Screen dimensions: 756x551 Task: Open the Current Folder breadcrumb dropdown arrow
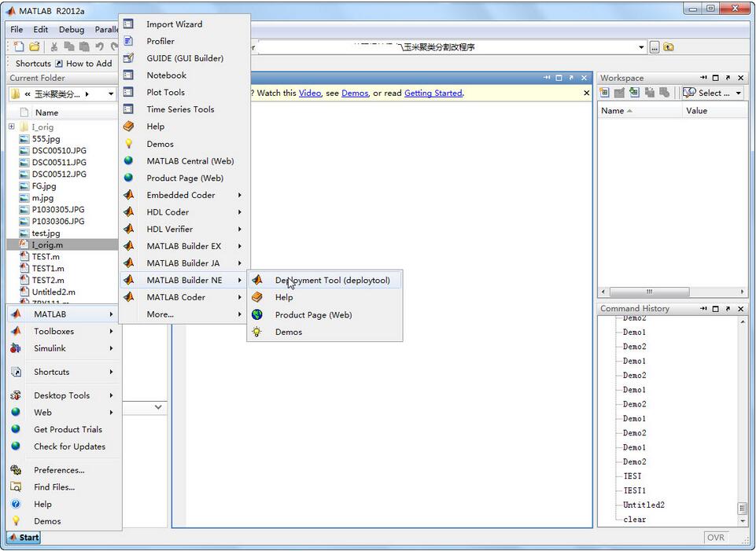click(111, 94)
